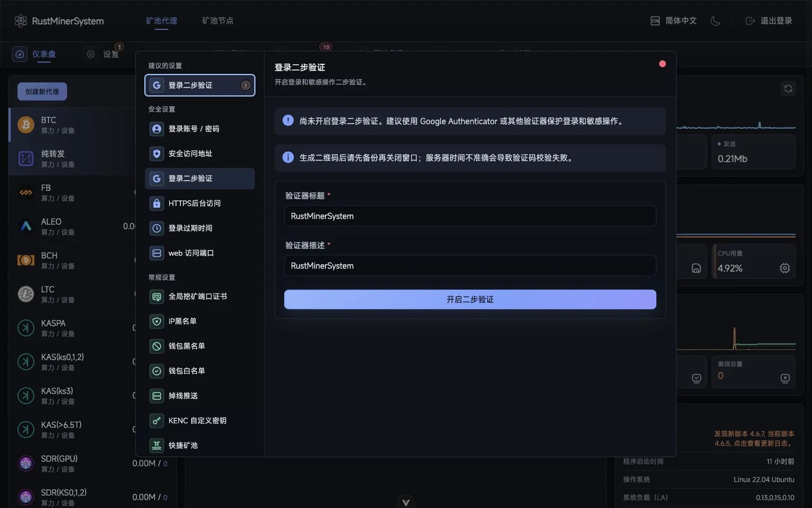Click the CPU用量 gear icon
Viewport: 812px width, 508px height.
(x=785, y=268)
